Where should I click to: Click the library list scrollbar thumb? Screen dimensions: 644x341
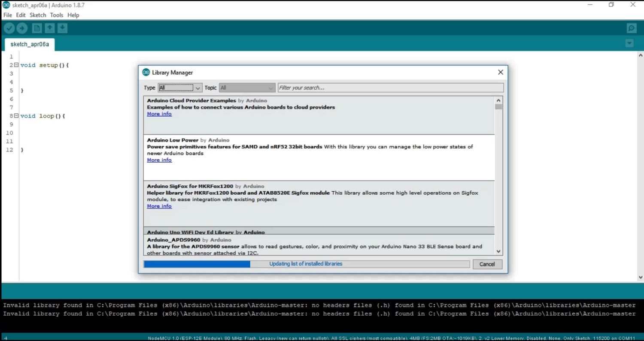pyautogui.click(x=498, y=107)
